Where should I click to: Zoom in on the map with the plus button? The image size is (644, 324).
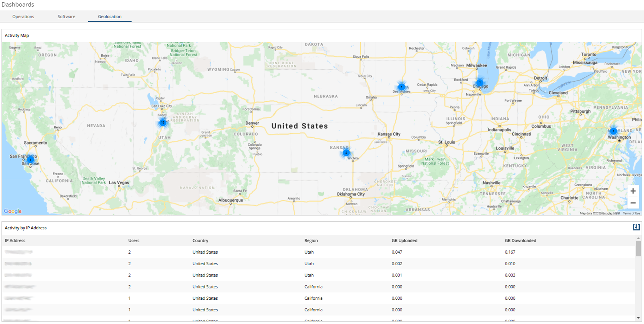tap(633, 191)
